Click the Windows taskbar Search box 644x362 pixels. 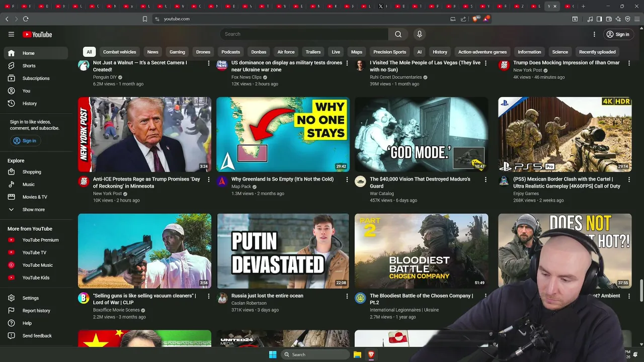click(x=314, y=354)
